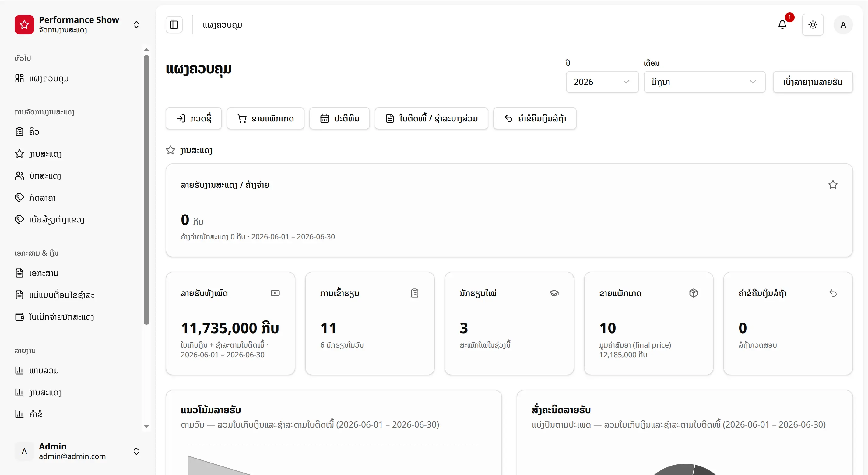The image size is (868, 475).
Task: Click the ຂາຍແພັກເກດ quick action button
Action: [x=265, y=118]
